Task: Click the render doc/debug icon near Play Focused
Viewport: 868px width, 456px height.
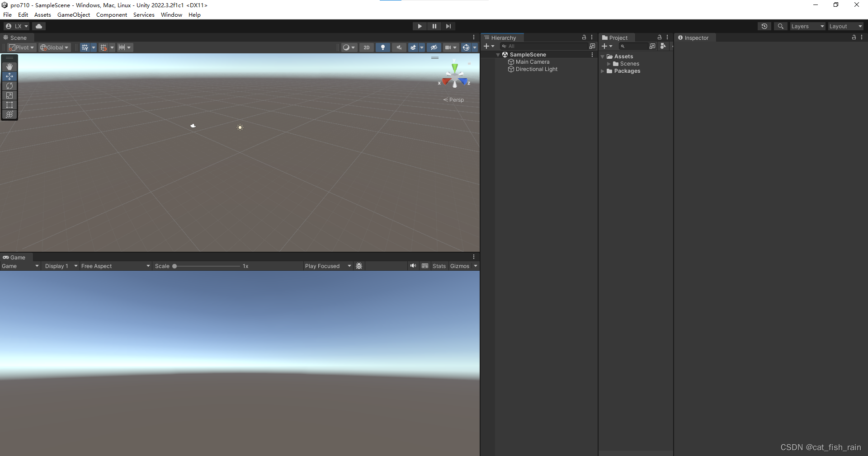Action: click(359, 266)
